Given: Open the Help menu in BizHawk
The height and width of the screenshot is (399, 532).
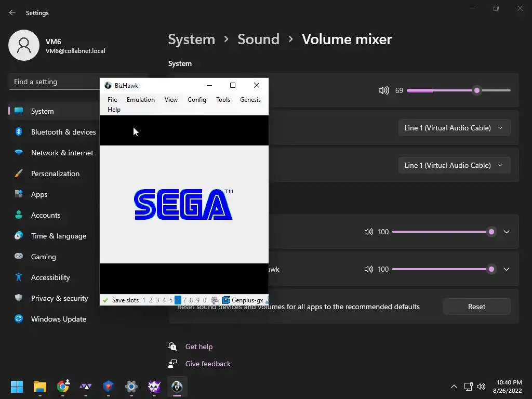Looking at the screenshot, I should [114, 110].
